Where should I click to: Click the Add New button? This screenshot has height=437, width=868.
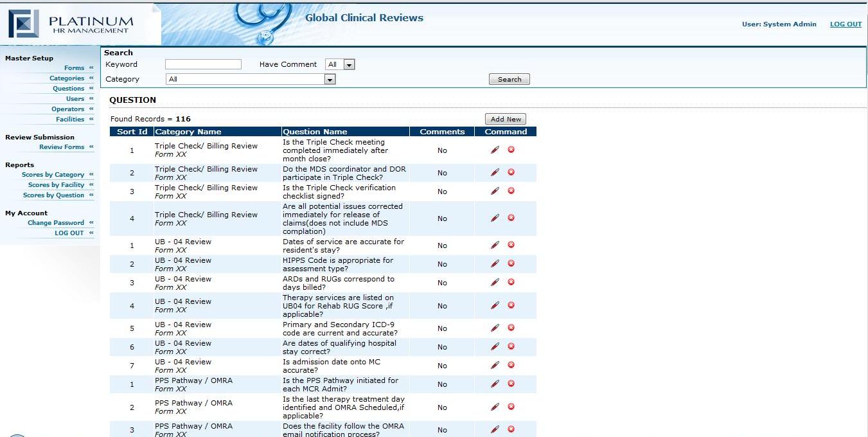(506, 119)
